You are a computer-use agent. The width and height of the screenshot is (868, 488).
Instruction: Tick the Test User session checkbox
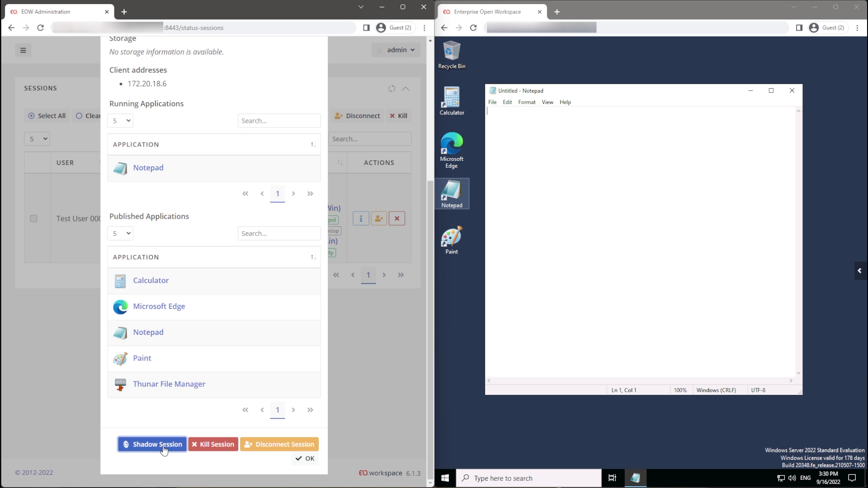click(33, 219)
